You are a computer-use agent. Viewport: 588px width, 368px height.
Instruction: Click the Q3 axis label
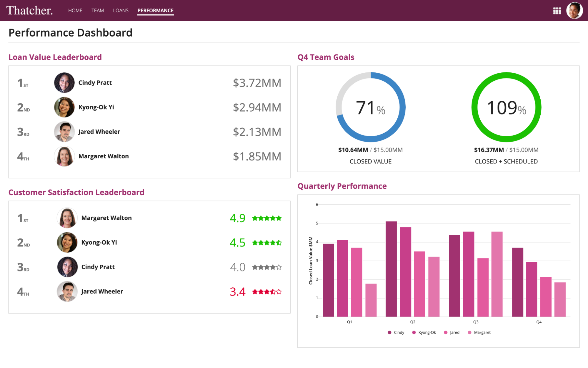pos(476,322)
